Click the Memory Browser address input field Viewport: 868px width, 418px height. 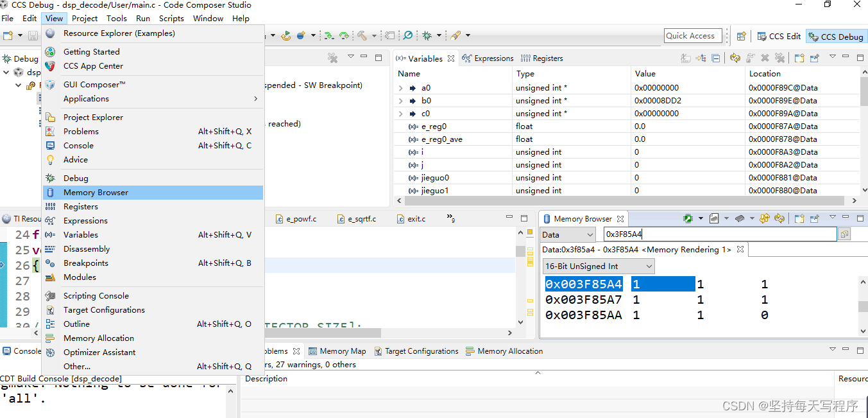720,234
